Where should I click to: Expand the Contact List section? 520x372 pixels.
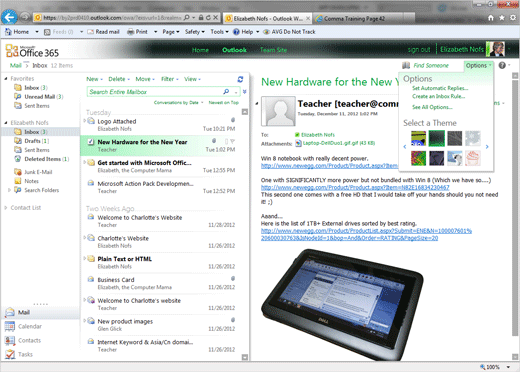[x=6, y=208]
